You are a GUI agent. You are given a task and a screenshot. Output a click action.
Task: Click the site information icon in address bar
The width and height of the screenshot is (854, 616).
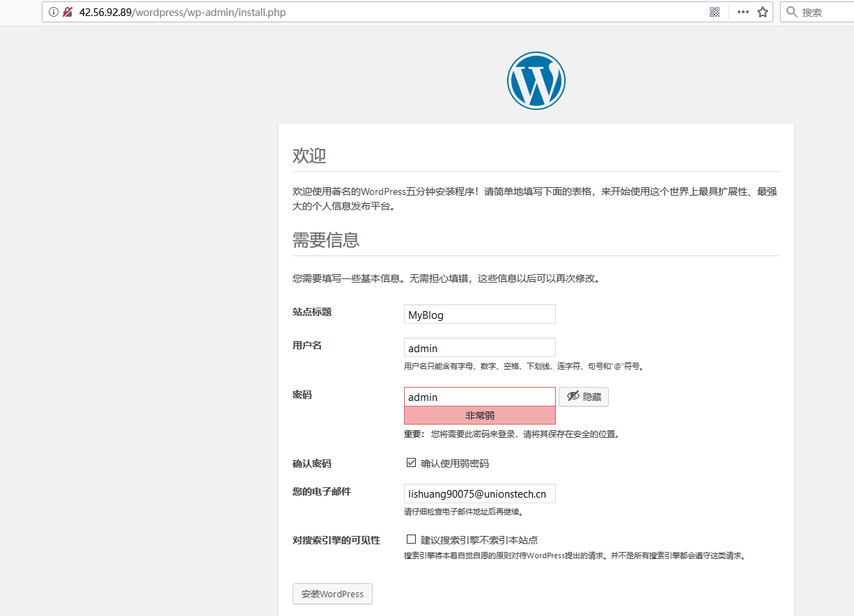click(54, 12)
